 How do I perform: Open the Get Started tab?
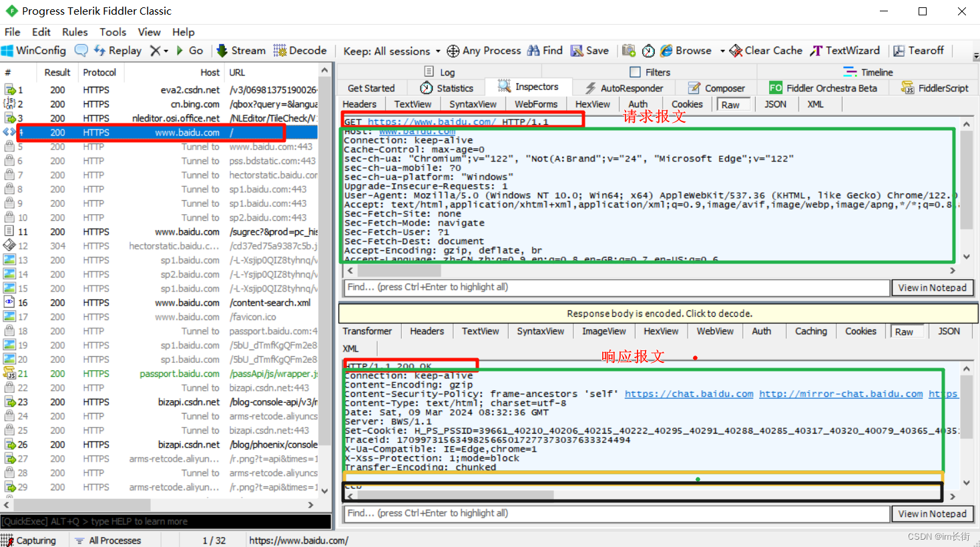371,88
